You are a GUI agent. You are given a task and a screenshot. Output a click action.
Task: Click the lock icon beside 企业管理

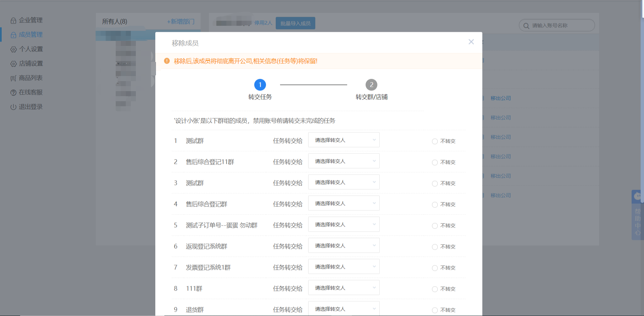pyautogui.click(x=13, y=21)
